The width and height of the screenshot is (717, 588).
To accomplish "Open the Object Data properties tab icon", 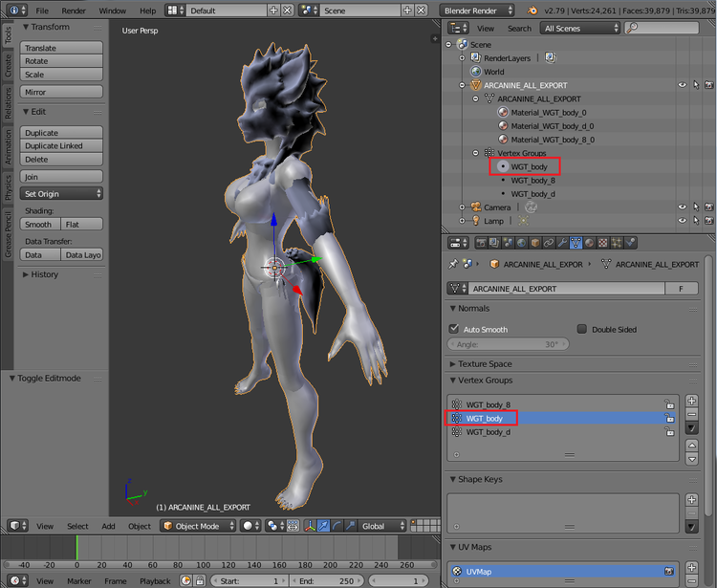I will click(576, 243).
